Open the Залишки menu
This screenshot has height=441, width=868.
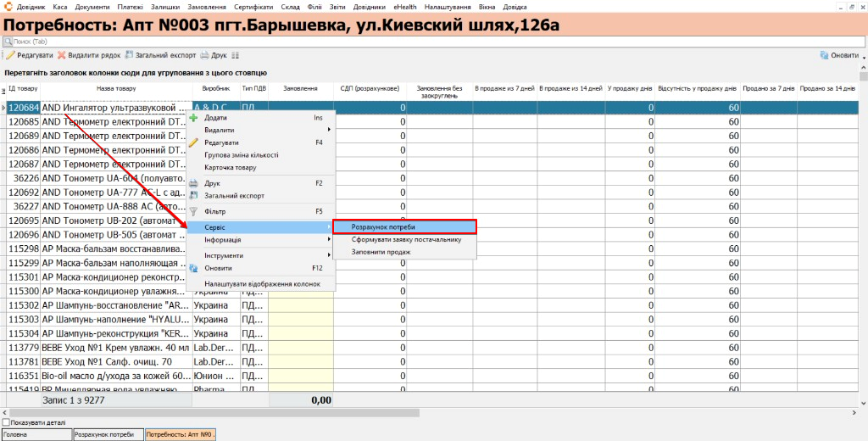click(165, 7)
